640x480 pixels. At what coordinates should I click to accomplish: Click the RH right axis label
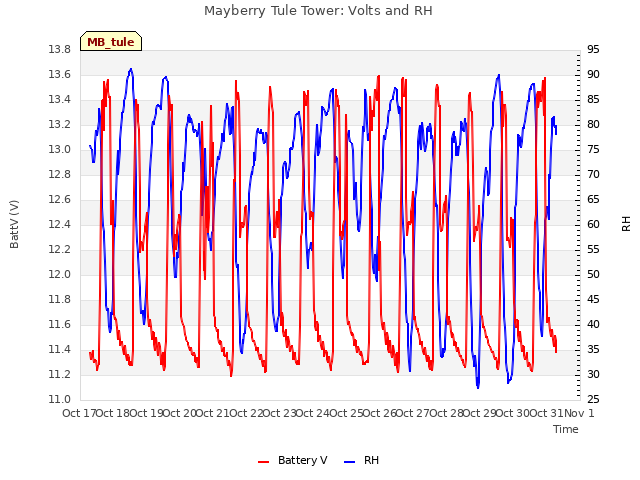(x=626, y=224)
